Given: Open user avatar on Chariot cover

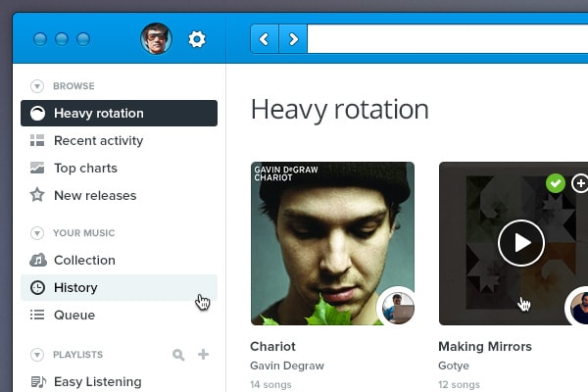Looking at the screenshot, I should pos(398,308).
